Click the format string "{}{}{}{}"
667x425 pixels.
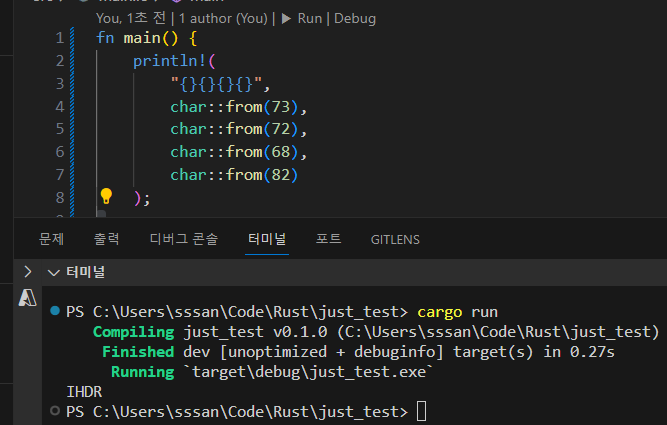coord(216,84)
